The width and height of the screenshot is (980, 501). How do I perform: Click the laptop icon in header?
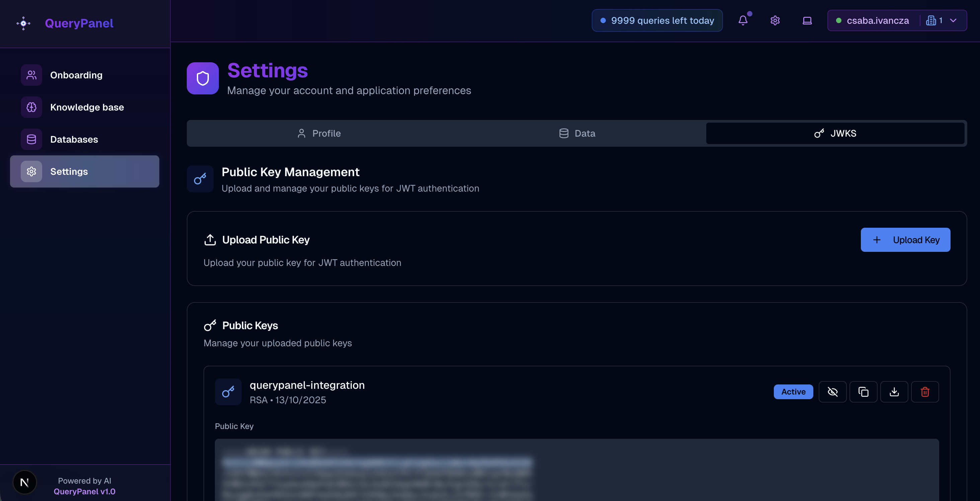pyautogui.click(x=807, y=20)
